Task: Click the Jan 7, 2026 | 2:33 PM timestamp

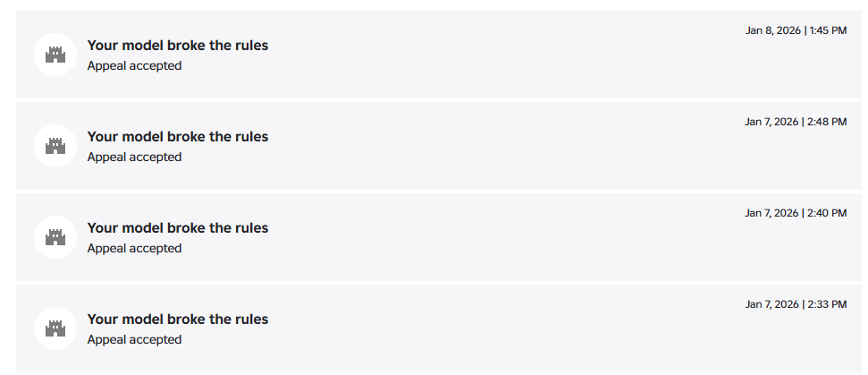Action: 796,304
